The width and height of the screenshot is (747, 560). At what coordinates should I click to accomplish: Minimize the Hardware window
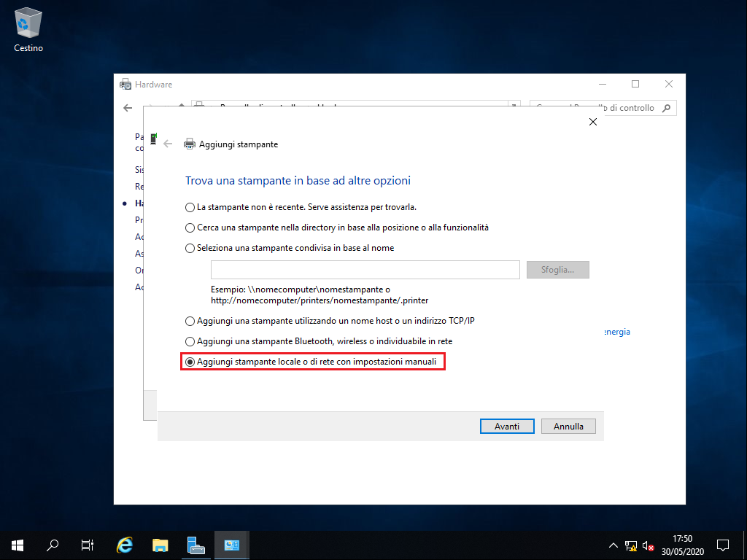pos(602,84)
